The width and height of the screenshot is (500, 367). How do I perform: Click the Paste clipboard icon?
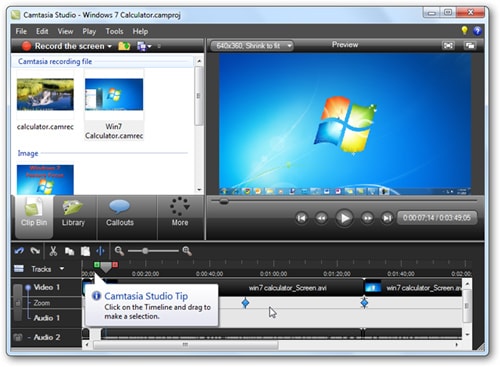[85, 251]
